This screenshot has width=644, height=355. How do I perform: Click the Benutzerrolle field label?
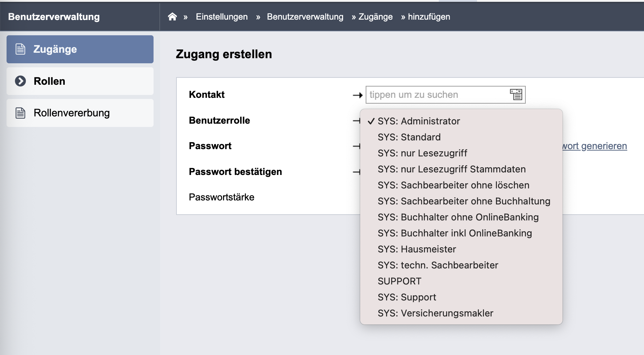219,120
